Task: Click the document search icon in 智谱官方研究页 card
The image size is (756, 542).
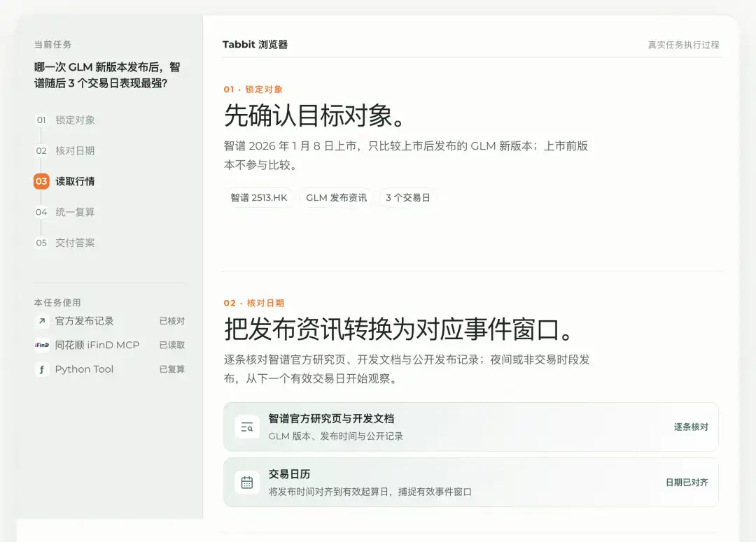Action: (247, 427)
